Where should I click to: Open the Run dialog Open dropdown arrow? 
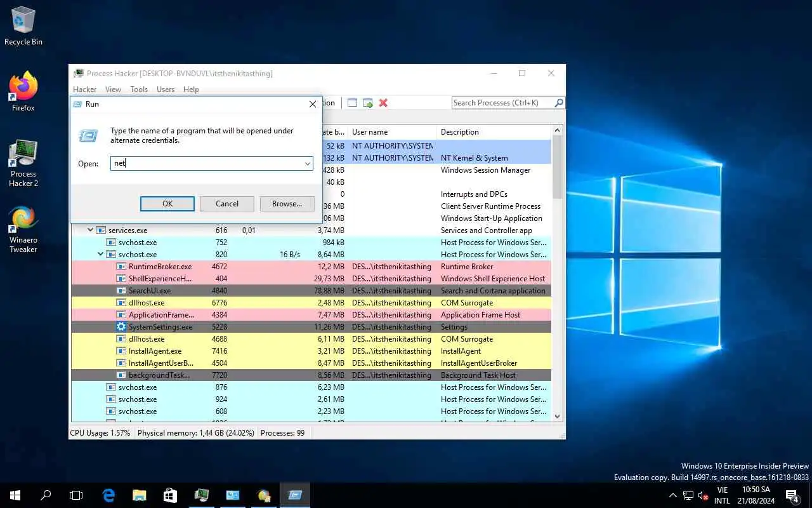(307, 164)
